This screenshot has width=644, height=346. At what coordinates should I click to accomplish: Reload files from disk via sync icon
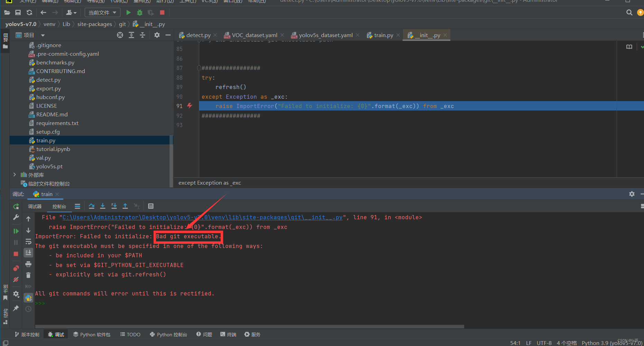[x=29, y=12]
